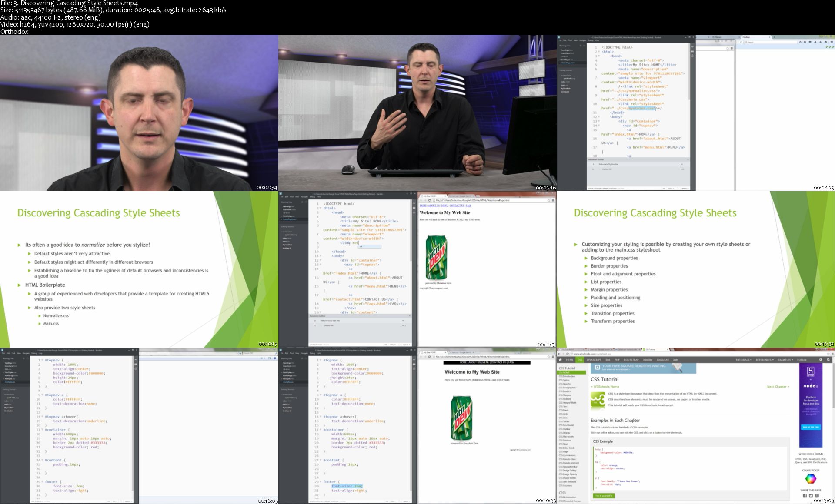This screenshot has width=835, height=504.
Task: Click the globe icon in W3Schools navbar
Action: [821, 360]
